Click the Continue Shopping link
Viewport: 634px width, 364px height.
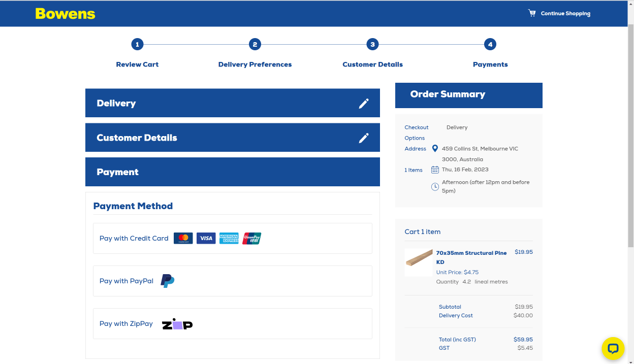click(x=565, y=13)
